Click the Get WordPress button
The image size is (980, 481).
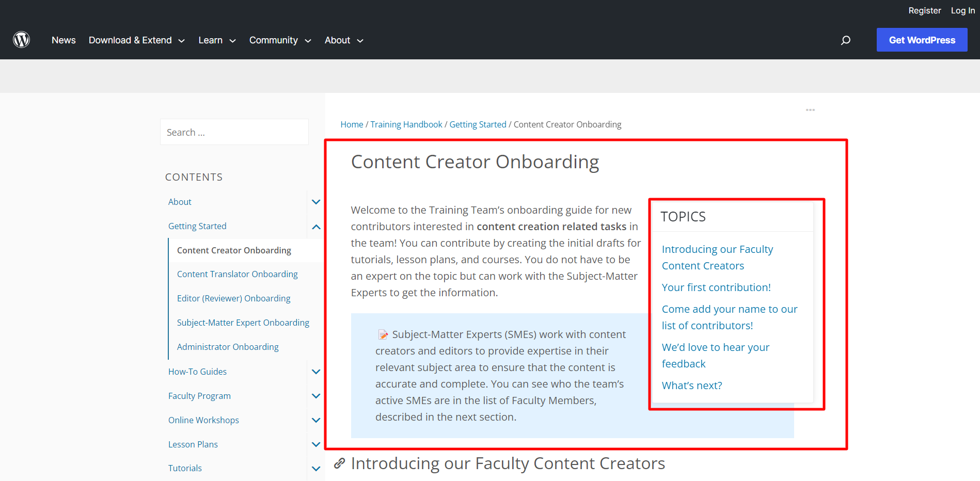point(922,40)
